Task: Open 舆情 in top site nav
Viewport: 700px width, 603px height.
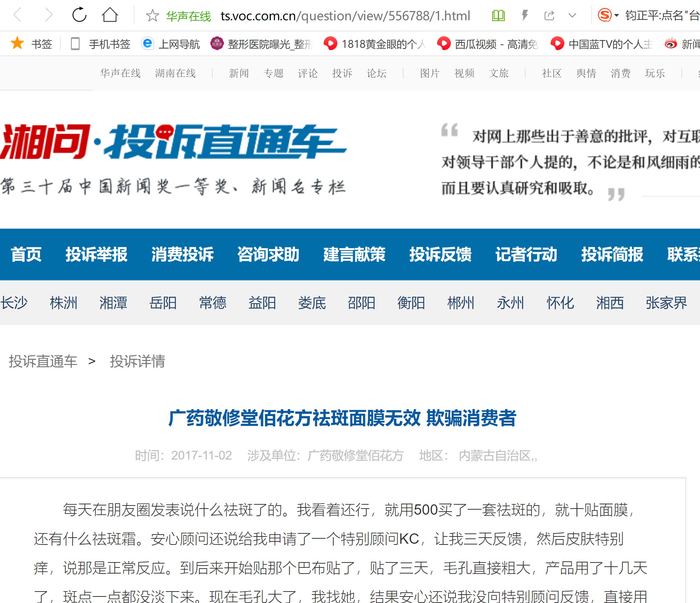Action: [x=586, y=73]
